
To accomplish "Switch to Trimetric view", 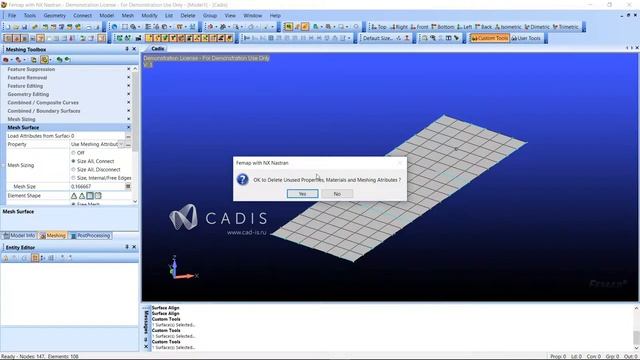I will tap(565, 27).
